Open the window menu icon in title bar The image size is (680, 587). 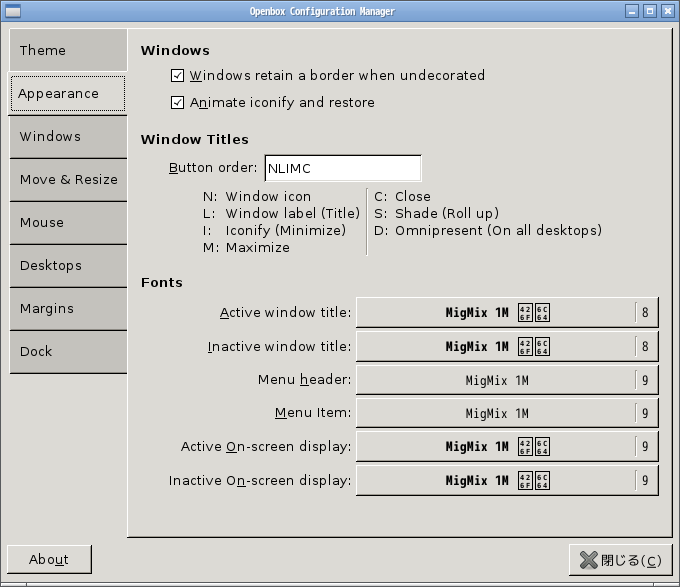pyautogui.click(x=13, y=11)
